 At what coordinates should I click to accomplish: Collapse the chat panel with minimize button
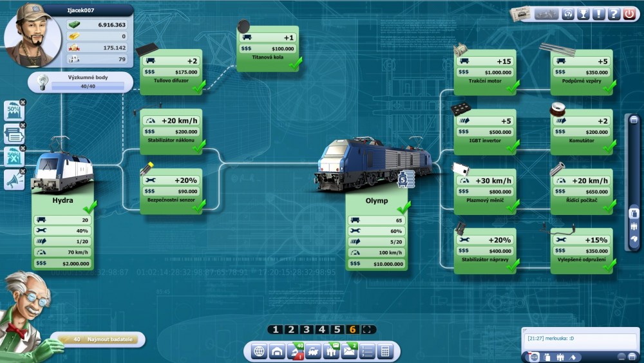click(621, 357)
